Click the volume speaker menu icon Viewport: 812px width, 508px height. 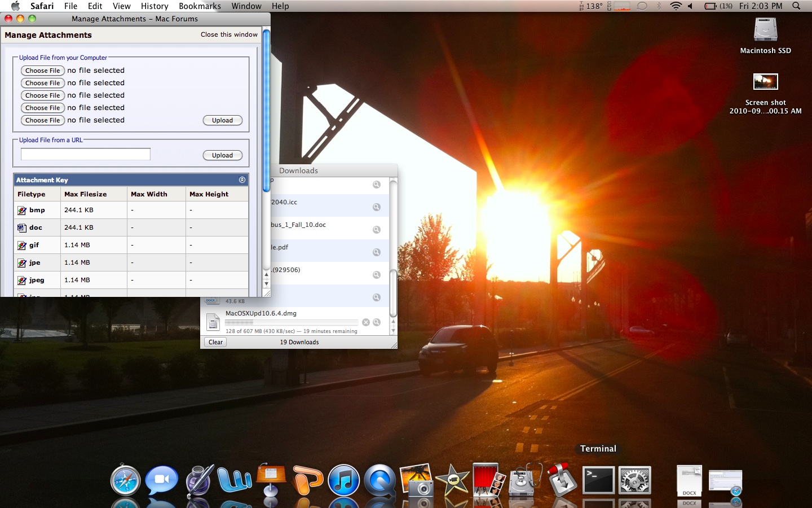click(690, 6)
